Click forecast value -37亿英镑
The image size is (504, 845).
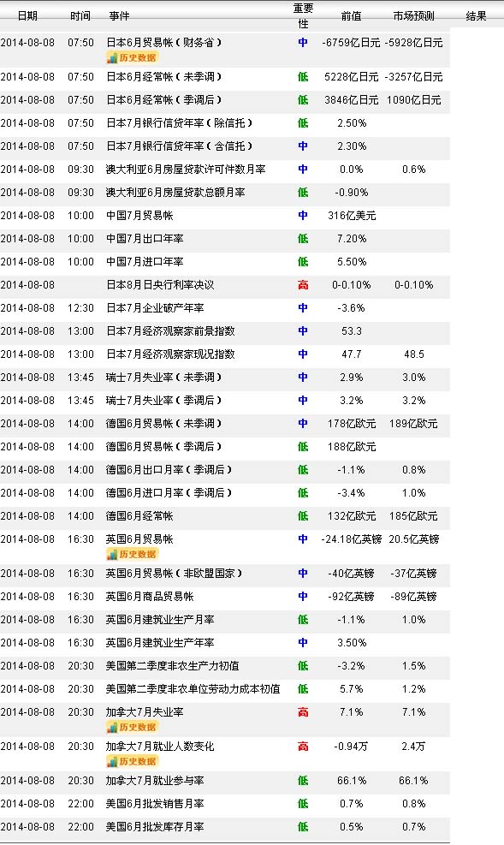[x=413, y=574]
